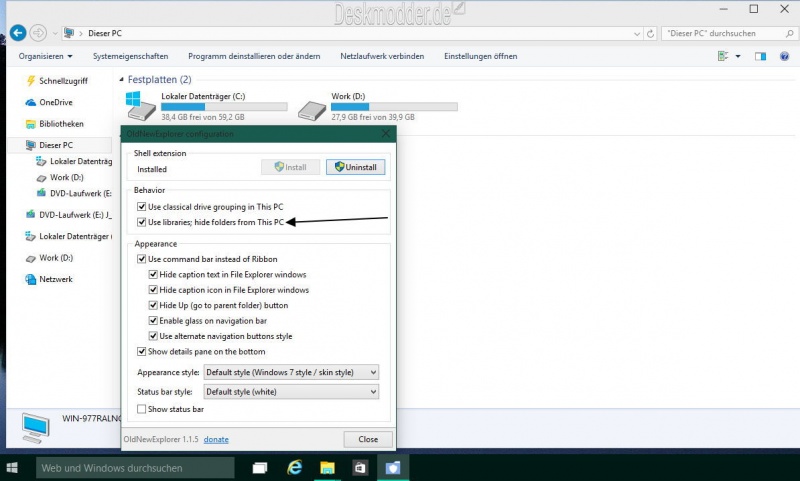The width and height of the screenshot is (800, 481).
Task: Select Dieser PC in navigation tree
Action: click(56, 145)
